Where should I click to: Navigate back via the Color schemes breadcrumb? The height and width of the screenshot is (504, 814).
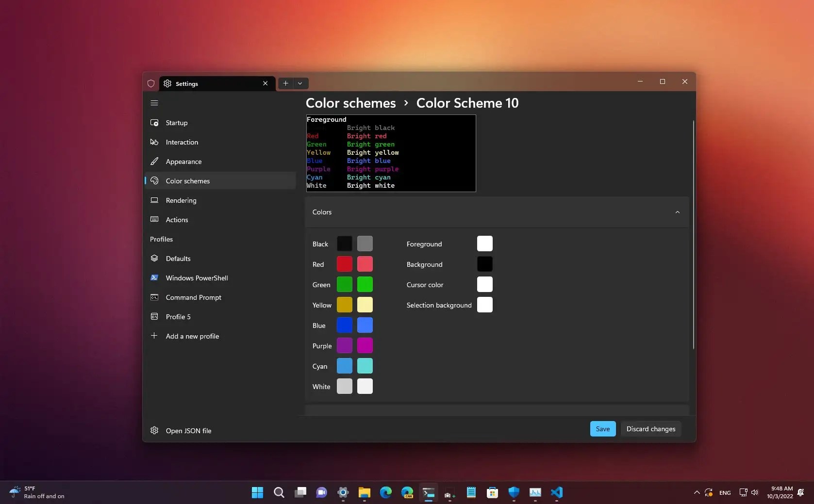click(x=351, y=103)
